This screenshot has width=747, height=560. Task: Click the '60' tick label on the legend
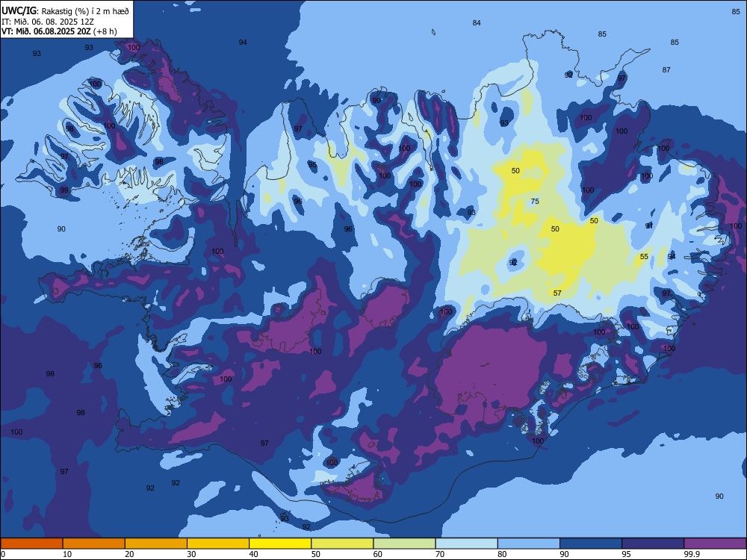[x=378, y=554]
